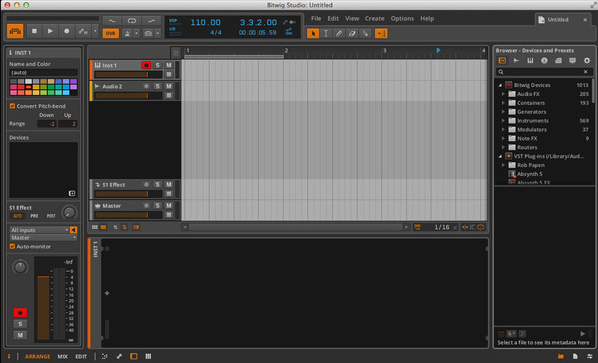Click the POST send mode button
598x363 pixels.
coord(51,216)
